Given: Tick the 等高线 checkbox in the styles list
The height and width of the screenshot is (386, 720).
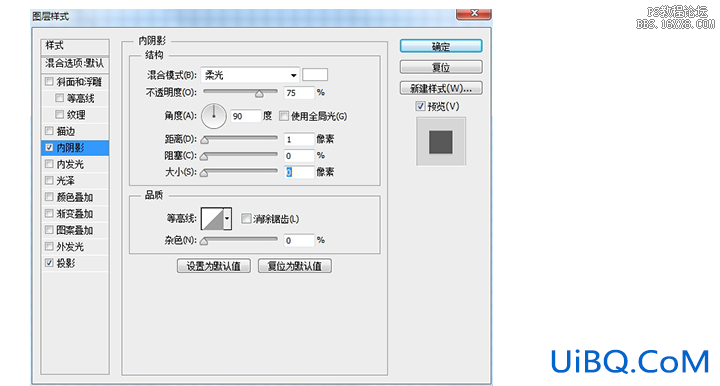Looking at the screenshot, I should pos(59,98).
